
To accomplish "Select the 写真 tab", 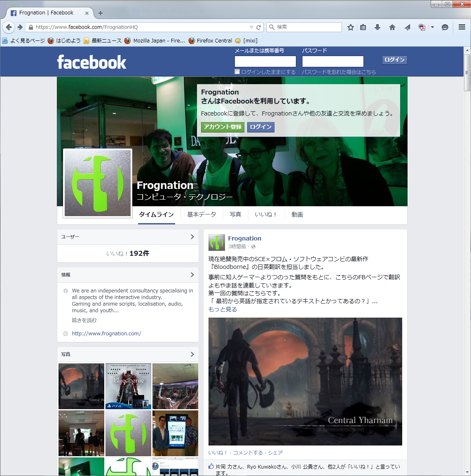I will pyautogui.click(x=235, y=214).
